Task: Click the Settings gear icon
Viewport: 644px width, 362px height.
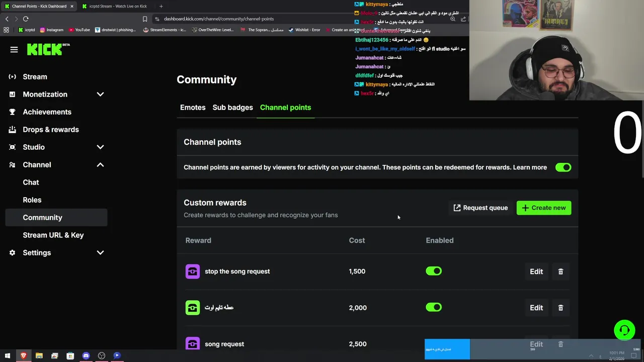Action: tap(12, 253)
